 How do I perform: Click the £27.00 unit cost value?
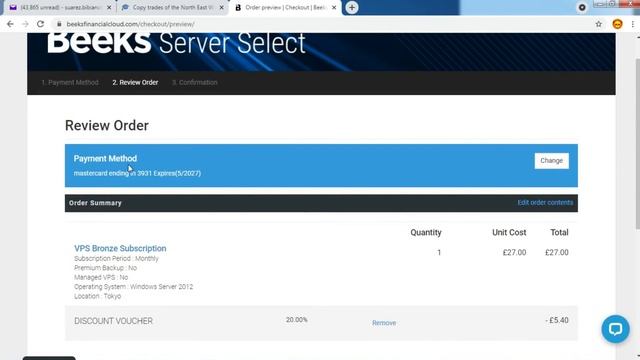(x=514, y=252)
